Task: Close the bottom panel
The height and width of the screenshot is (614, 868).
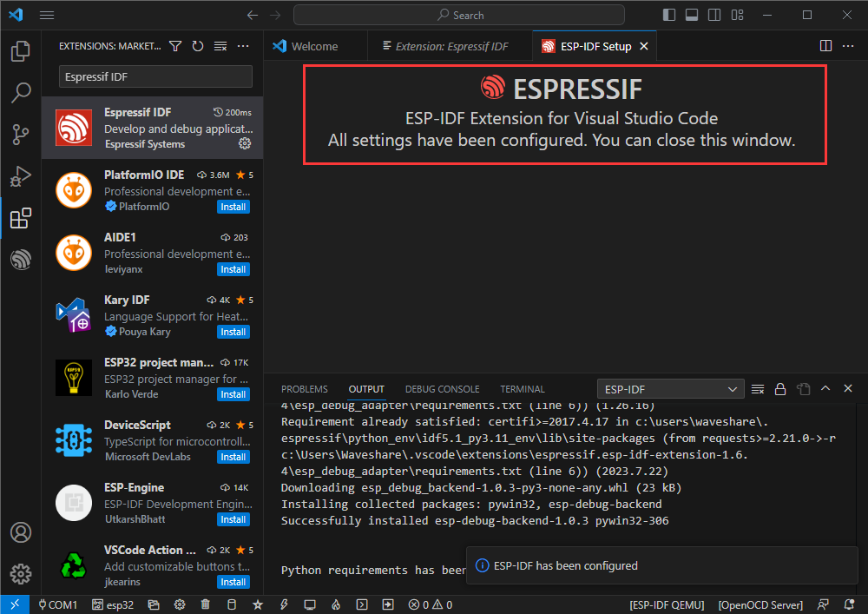Action: (847, 389)
